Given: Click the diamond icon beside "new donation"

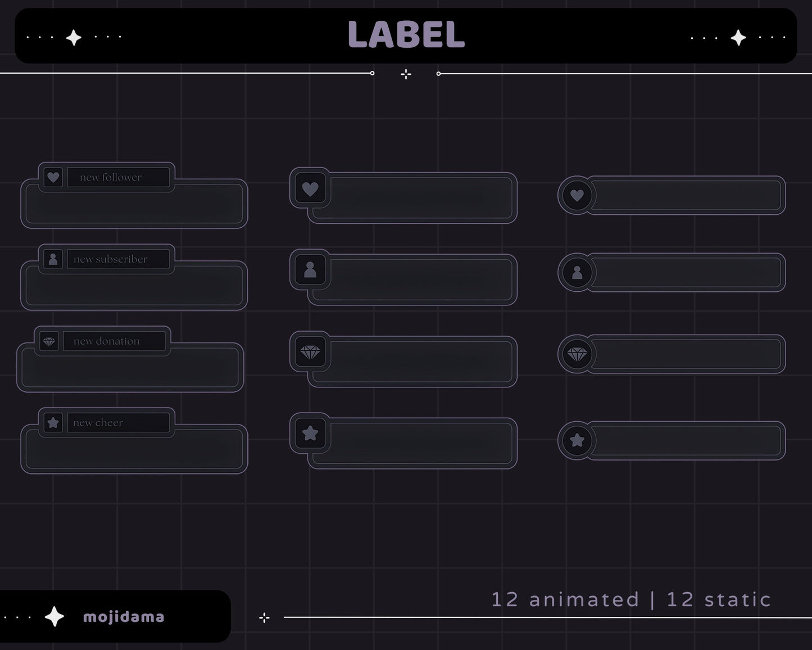Looking at the screenshot, I should tap(49, 341).
